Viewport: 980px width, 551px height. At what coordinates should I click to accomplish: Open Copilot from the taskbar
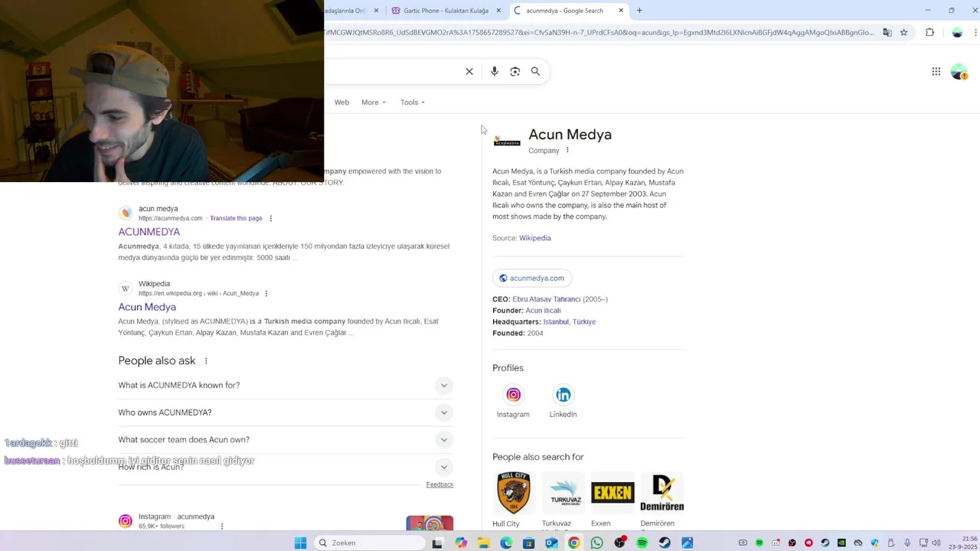pos(461,543)
